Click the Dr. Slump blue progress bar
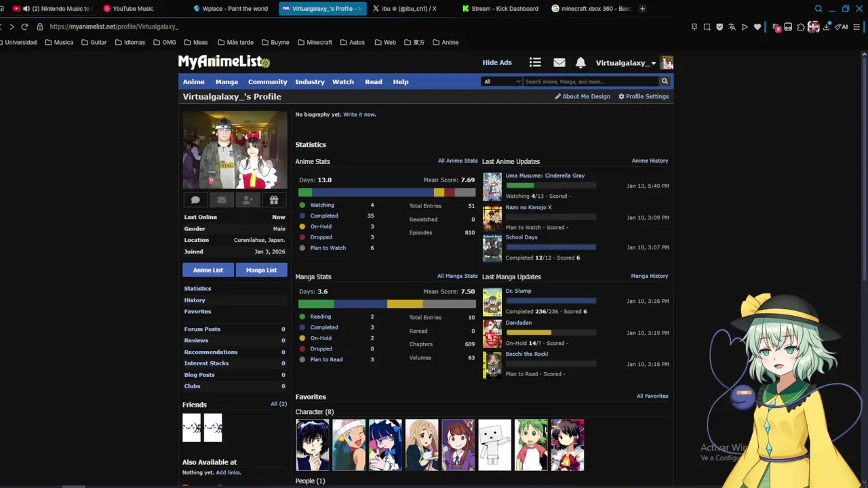868x488 pixels. 551,300
